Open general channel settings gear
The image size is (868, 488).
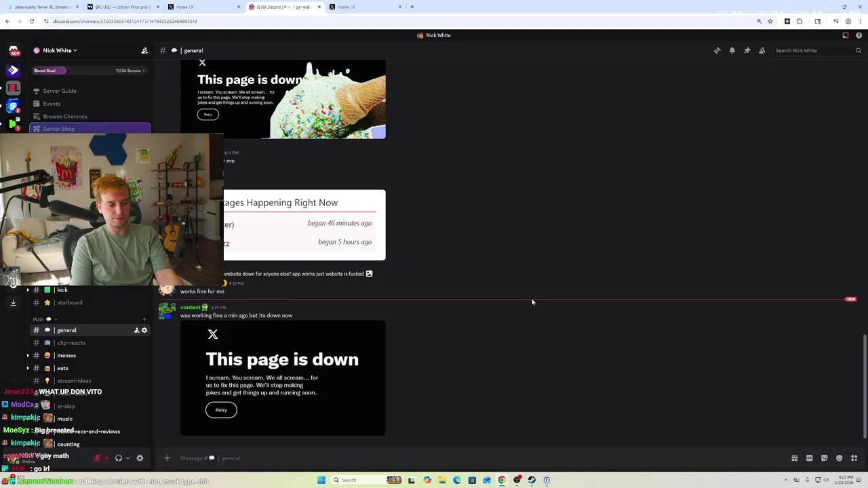144,330
